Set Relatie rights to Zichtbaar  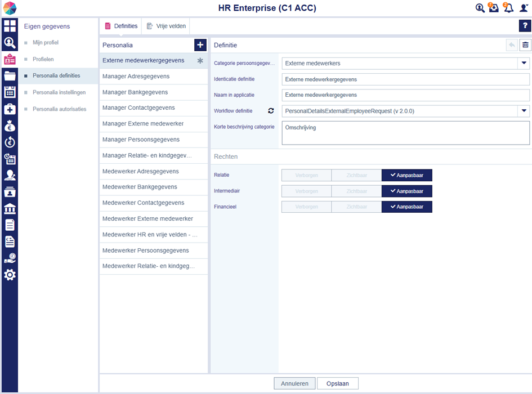[x=356, y=175]
